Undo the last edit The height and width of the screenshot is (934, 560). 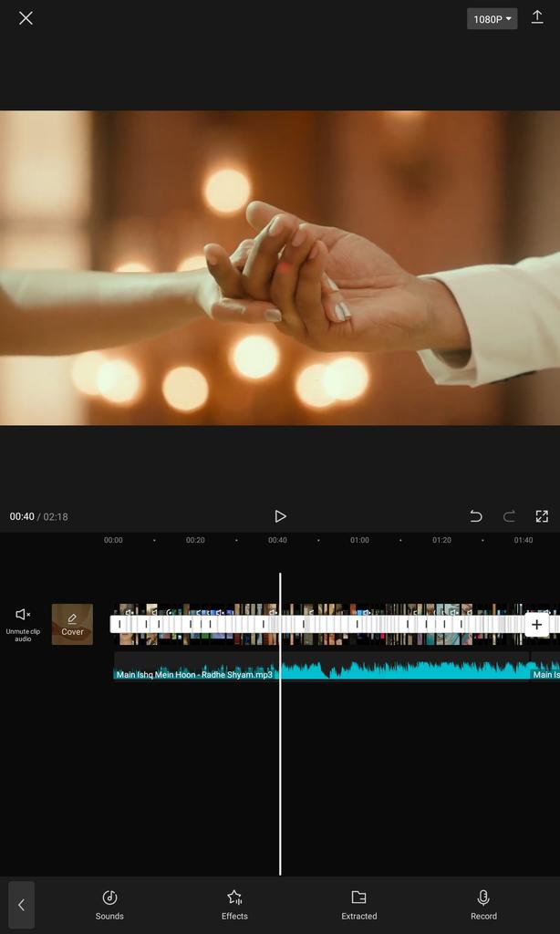click(475, 516)
